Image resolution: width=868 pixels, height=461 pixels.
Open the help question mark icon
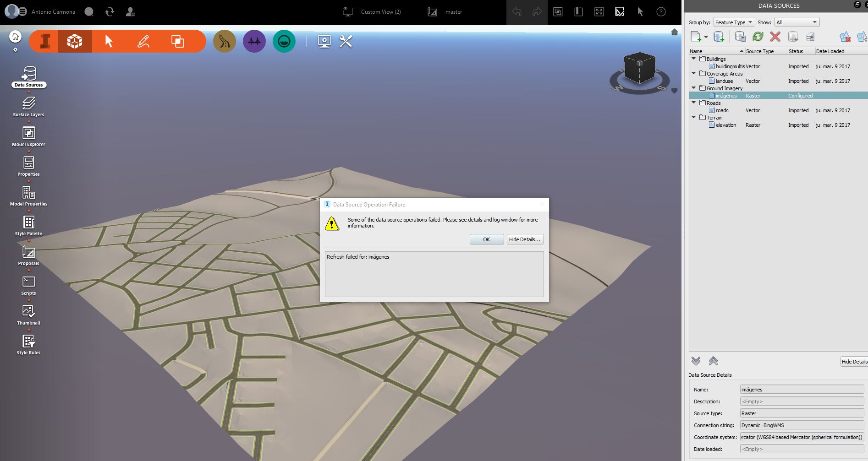pyautogui.click(x=661, y=12)
